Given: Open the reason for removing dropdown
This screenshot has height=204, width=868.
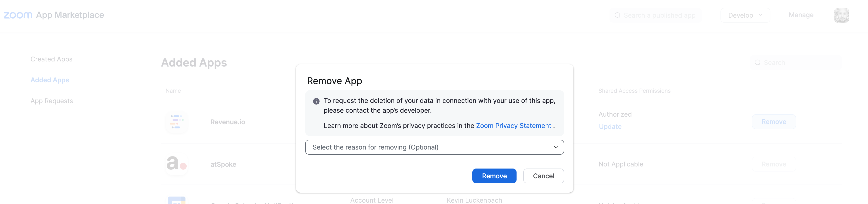Looking at the screenshot, I should 434,147.
